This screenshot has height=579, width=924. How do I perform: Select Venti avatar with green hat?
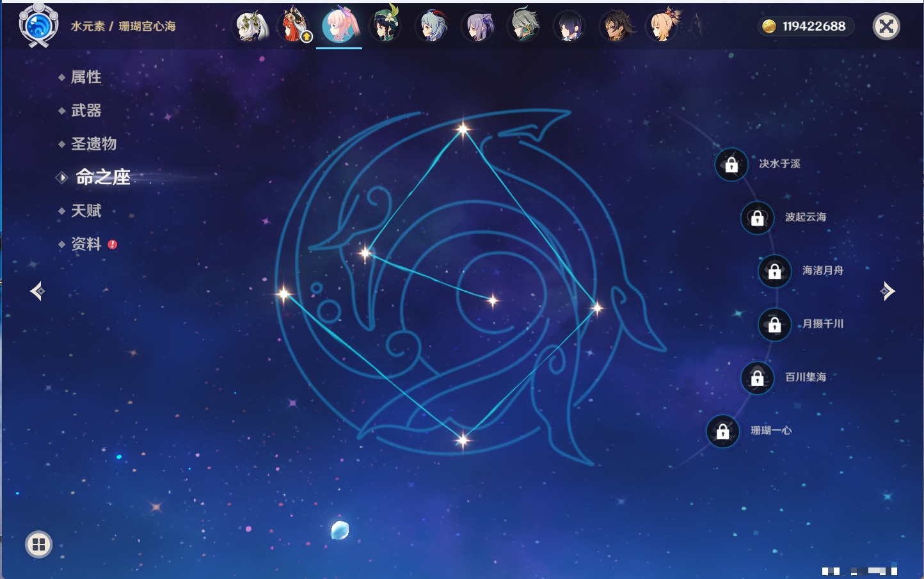tap(385, 26)
